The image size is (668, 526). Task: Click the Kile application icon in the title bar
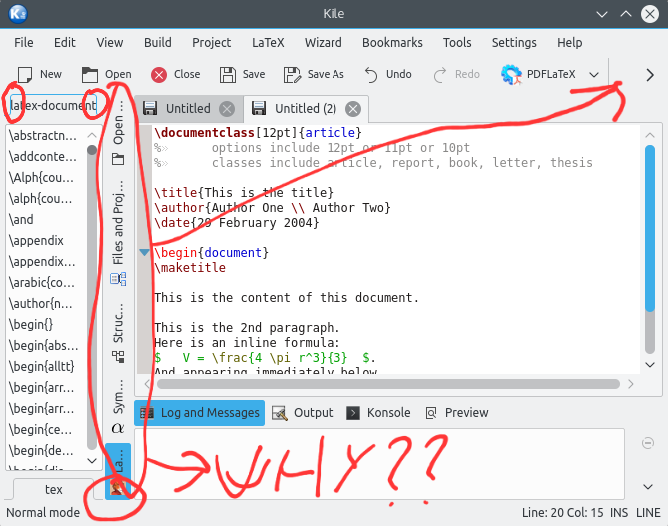pos(18,14)
